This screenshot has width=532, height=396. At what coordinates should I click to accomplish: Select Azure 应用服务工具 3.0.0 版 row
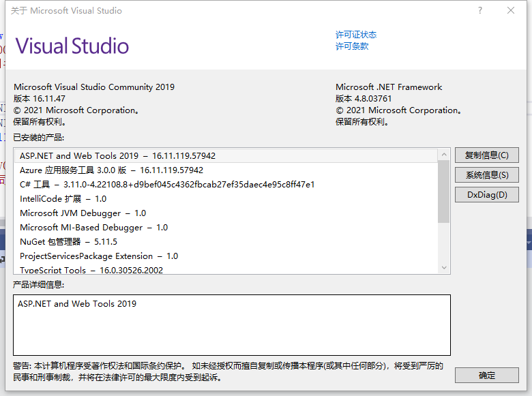click(226, 170)
